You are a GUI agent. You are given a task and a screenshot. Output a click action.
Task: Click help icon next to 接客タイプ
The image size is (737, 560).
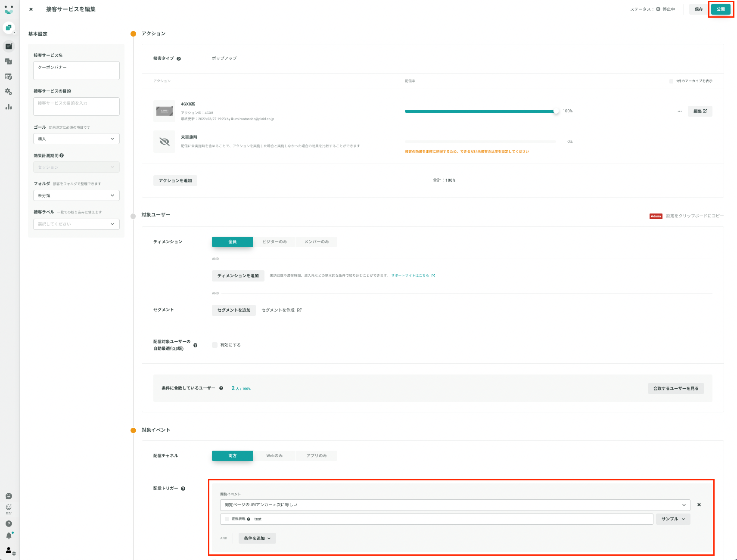coord(179,59)
